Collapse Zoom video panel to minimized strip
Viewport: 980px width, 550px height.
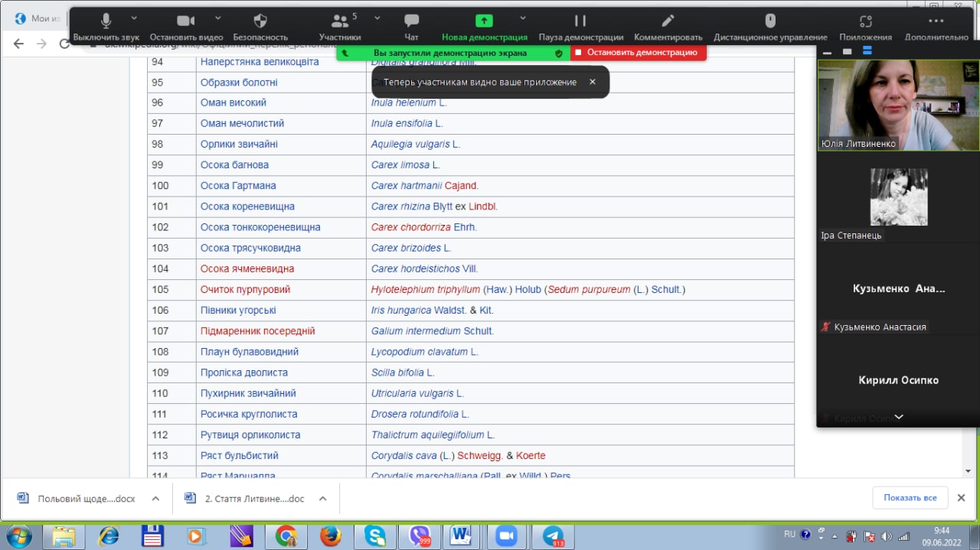pyautogui.click(x=827, y=52)
